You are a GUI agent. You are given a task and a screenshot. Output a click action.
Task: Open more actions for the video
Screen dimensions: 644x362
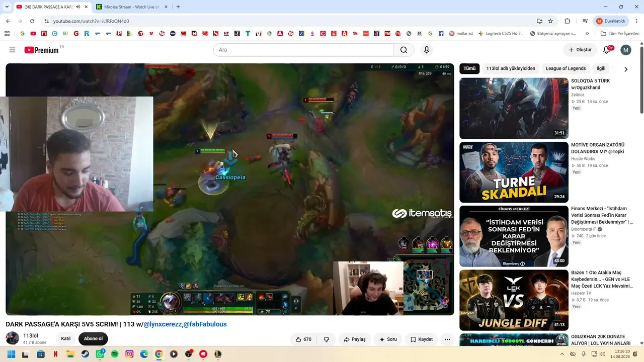(447, 339)
